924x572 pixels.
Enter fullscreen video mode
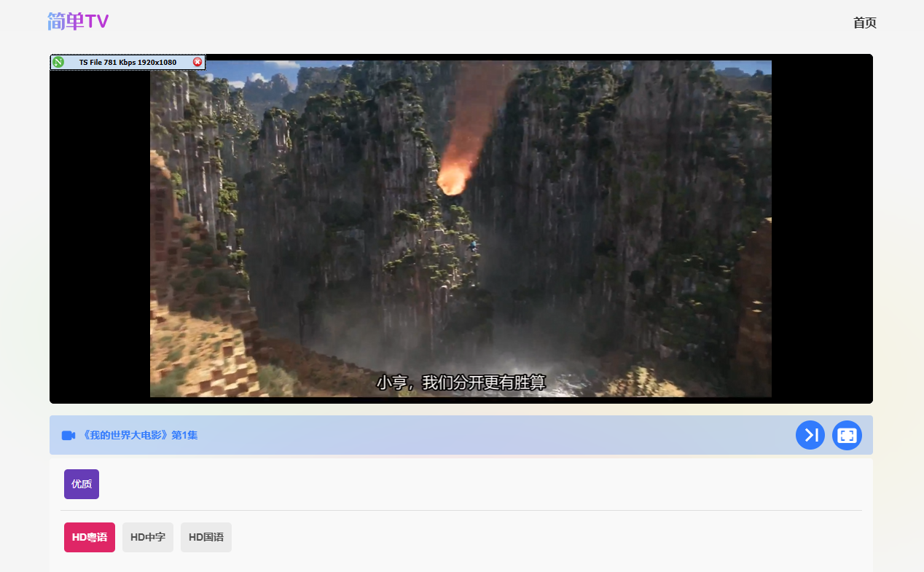coord(847,435)
